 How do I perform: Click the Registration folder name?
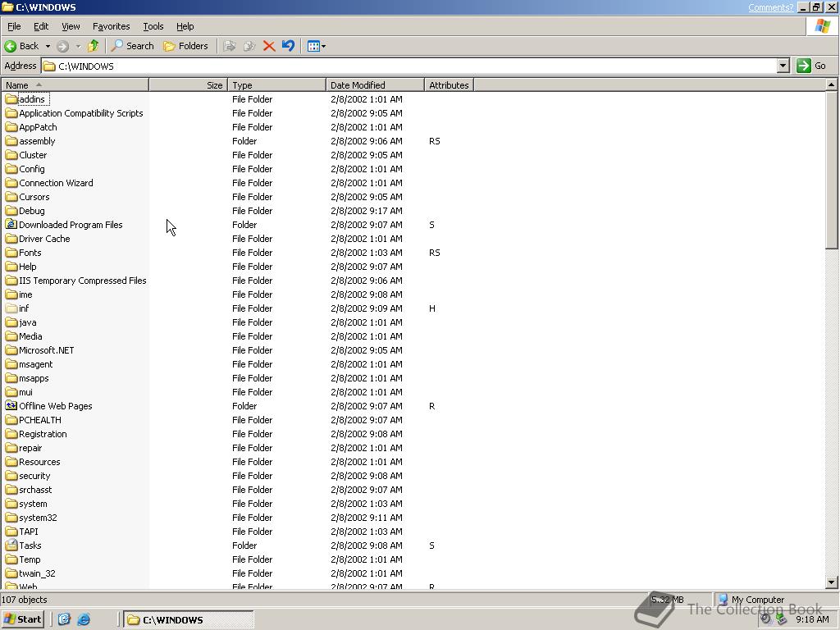click(43, 434)
